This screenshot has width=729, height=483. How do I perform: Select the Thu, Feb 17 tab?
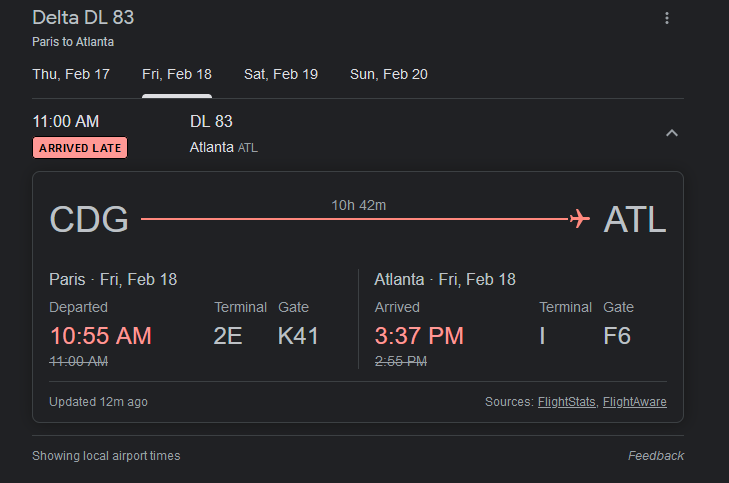(71, 74)
